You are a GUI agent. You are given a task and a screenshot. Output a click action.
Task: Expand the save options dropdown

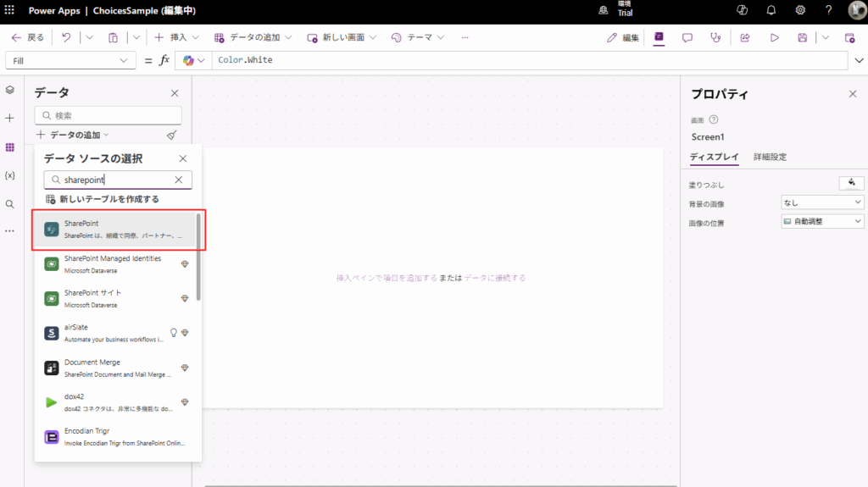826,37
